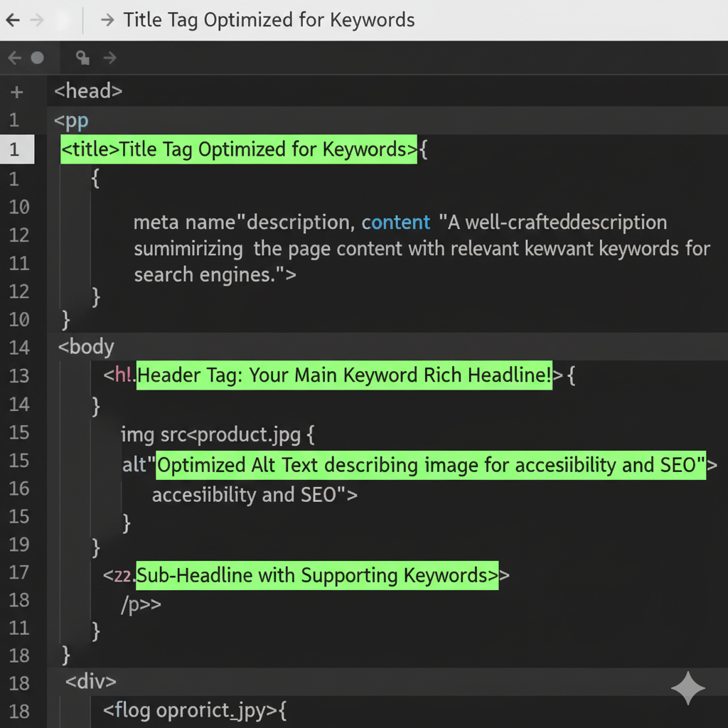Screen dimensions: 728x728
Task: Select the highlighted 'Sub-Headline with Supporting Keywords' text
Action: [x=317, y=575]
